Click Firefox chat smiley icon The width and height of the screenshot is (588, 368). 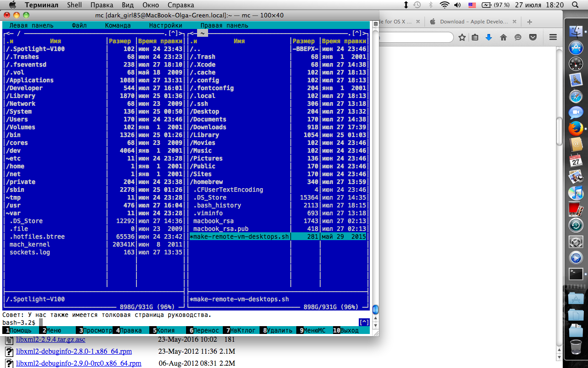pos(518,37)
